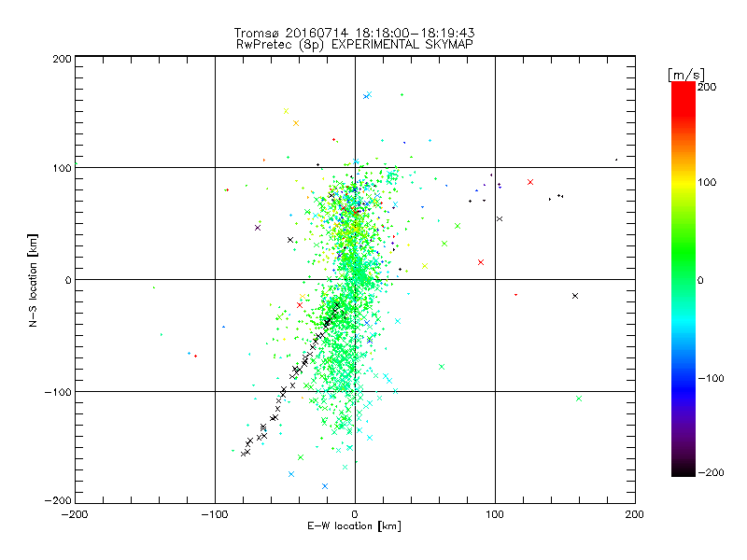This screenshot has height=560, width=747.
Task: Click the y-axis tick label '0'
Action: coord(68,280)
